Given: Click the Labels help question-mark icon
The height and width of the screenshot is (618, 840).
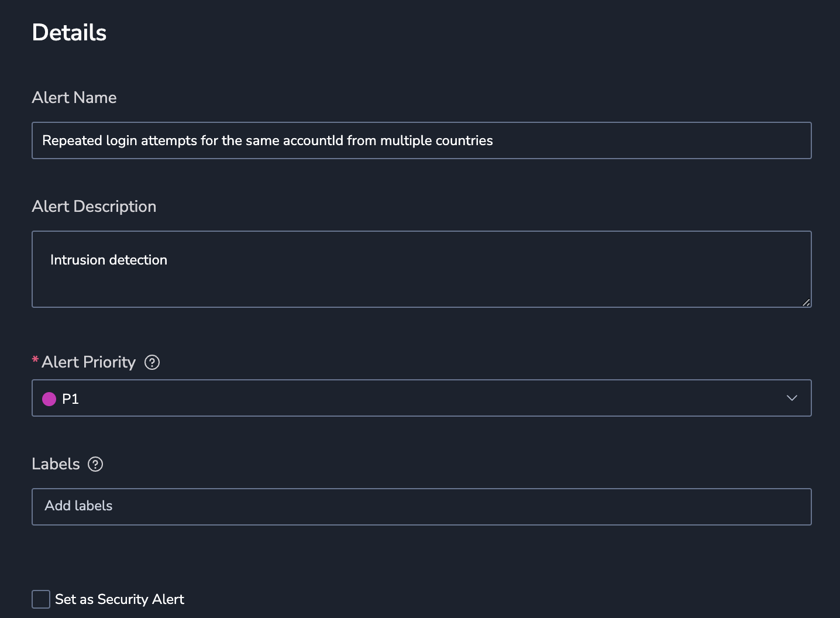Looking at the screenshot, I should coord(95,464).
